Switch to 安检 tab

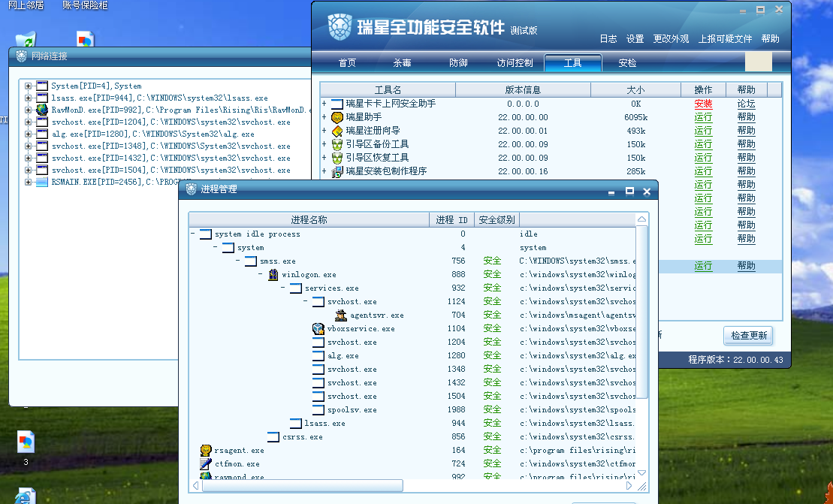627,62
